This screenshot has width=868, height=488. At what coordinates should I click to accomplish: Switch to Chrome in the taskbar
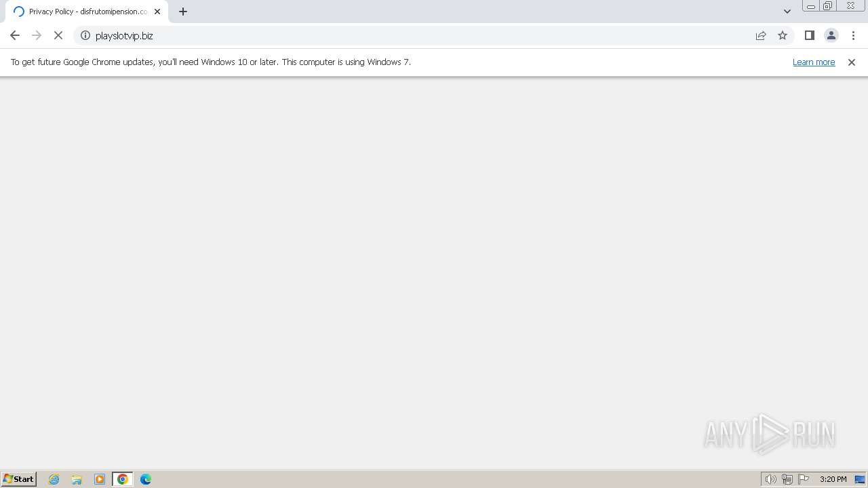tap(123, 479)
